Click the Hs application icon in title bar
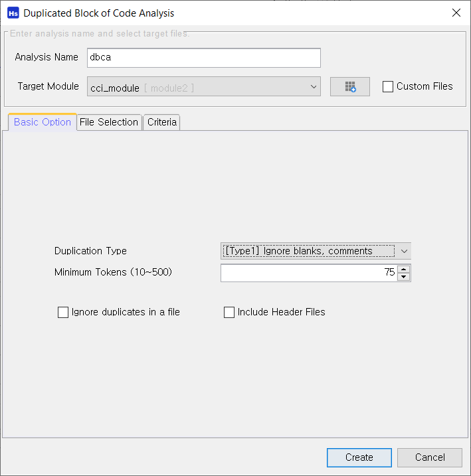471x476 pixels. click(x=13, y=13)
